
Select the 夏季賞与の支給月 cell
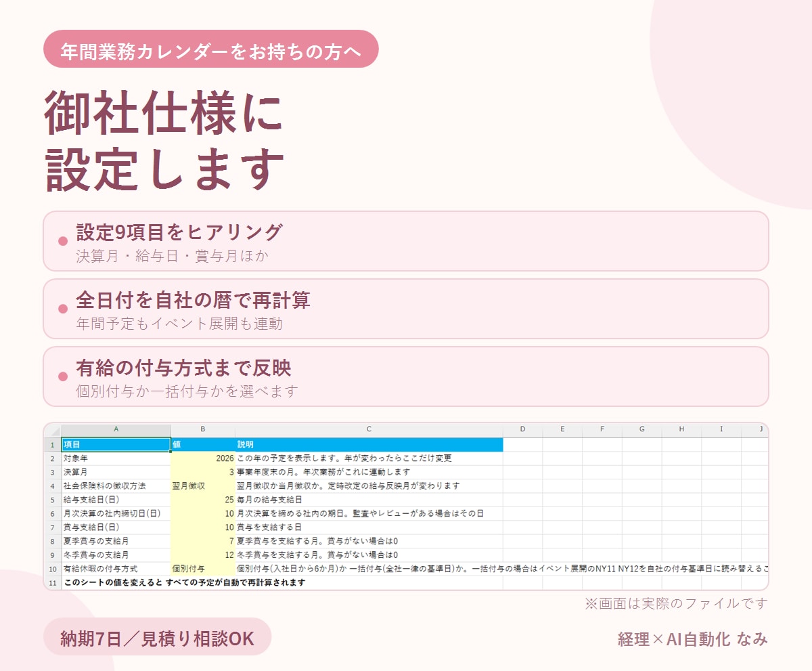pos(116,541)
